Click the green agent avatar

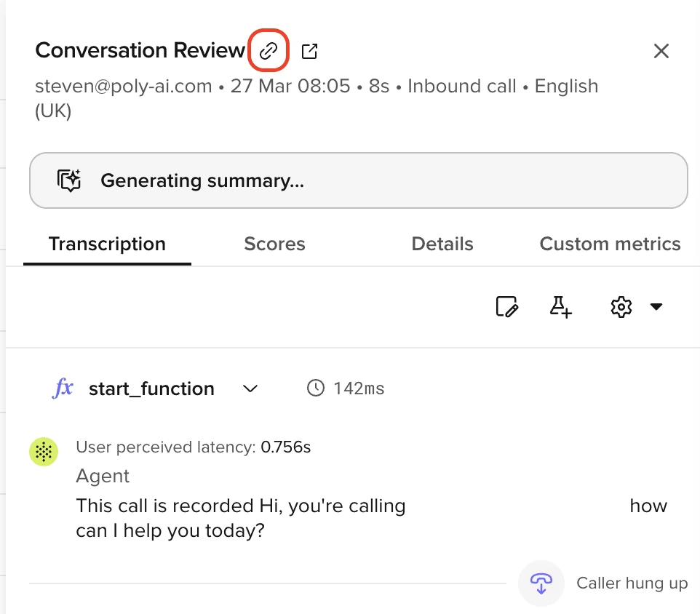coord(44,452)
